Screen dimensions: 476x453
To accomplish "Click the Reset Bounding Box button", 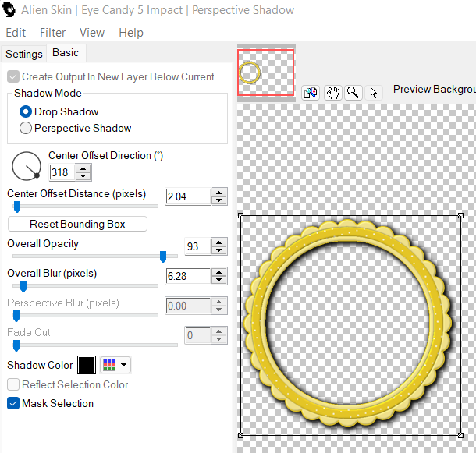I will [x=77, y=224].
